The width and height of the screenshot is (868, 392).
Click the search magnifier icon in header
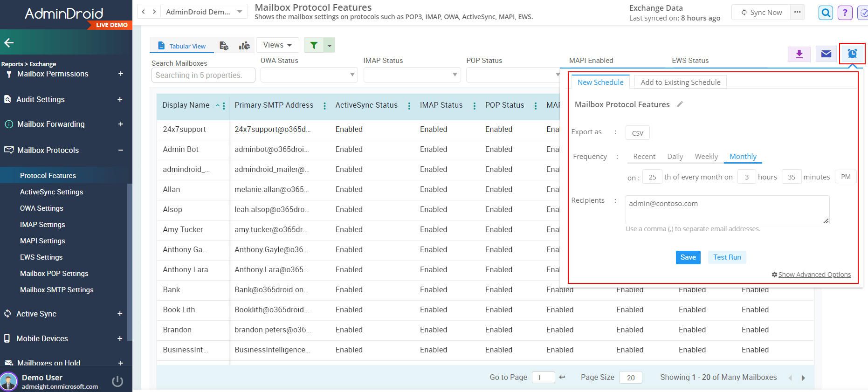tap(826, 13)
